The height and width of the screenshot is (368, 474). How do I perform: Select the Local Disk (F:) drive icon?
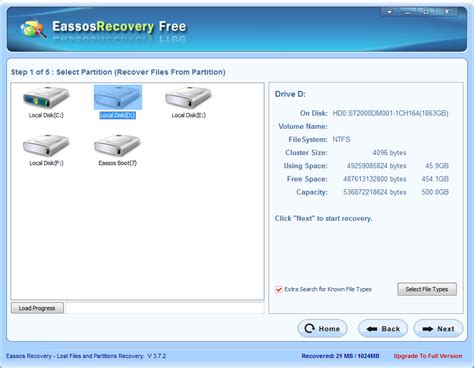(x=46, y=145)
